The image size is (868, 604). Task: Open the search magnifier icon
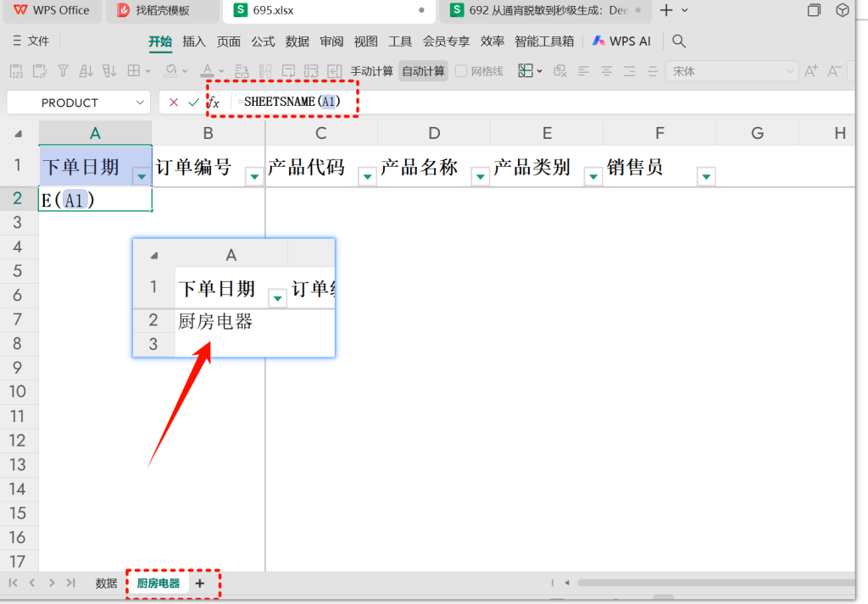click(679, 41)
